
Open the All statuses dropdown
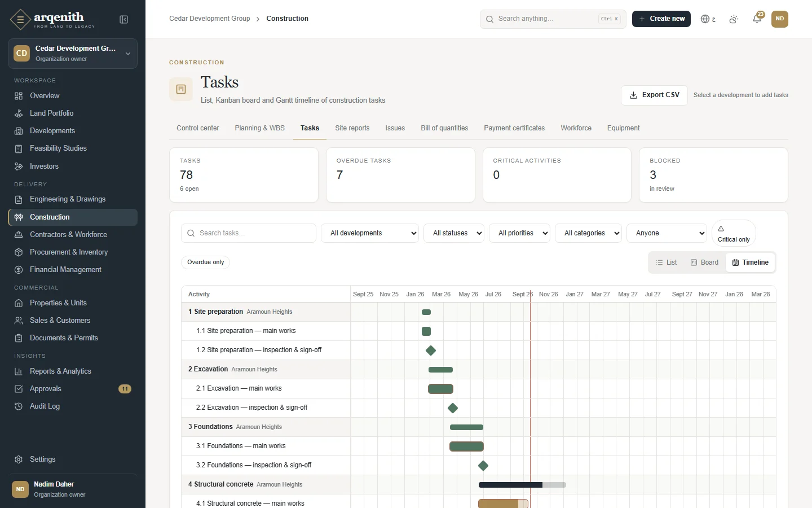(454, 233)
